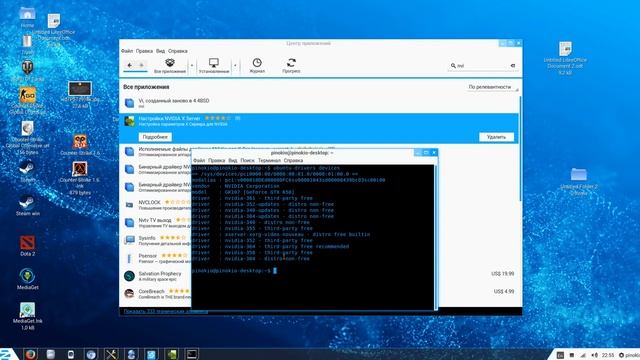
Task: Click the "Подробнее" button
Action: [x=155, y=137]
